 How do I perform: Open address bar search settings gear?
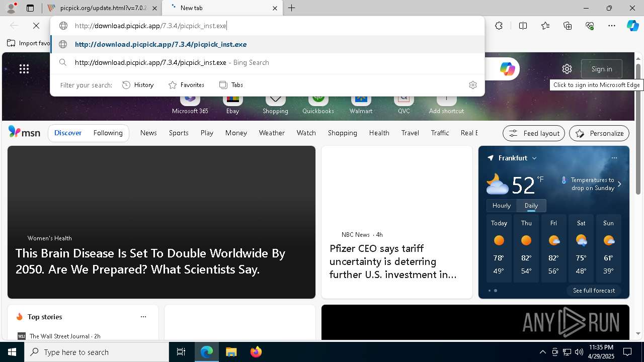point(472,85)
